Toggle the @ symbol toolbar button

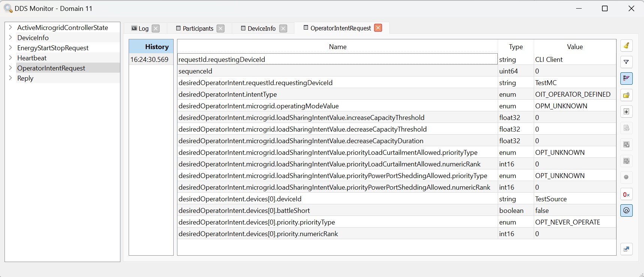click(626, 211)
